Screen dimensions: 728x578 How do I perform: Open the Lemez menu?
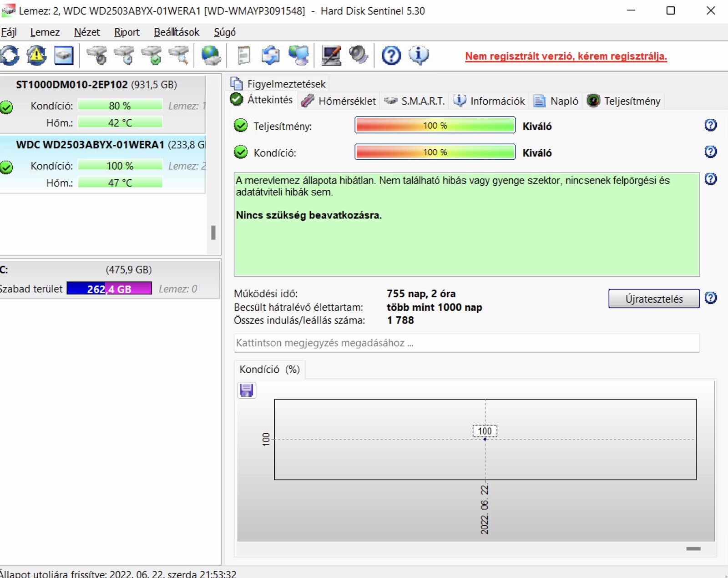click(45, 32)
